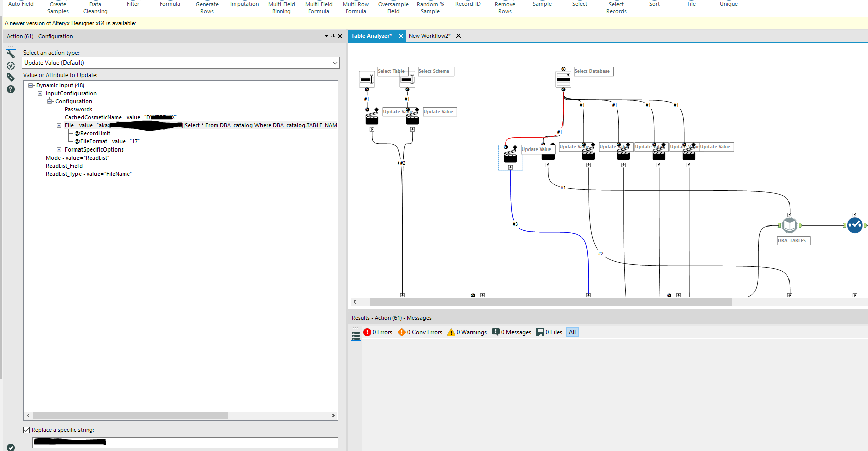Select the highlighted Action tool with dashed border
The height and width of the screenshot is (451, 868).
[x=510, y=155]
